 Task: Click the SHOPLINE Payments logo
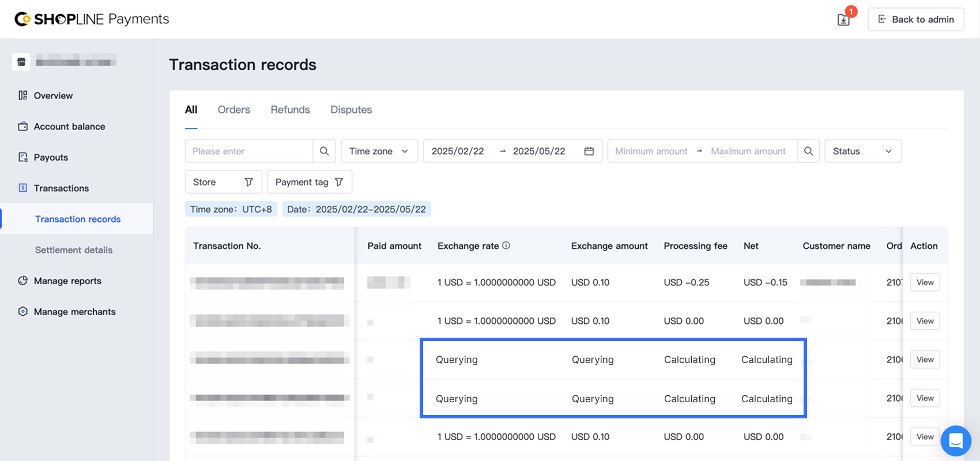coord(92,19)
